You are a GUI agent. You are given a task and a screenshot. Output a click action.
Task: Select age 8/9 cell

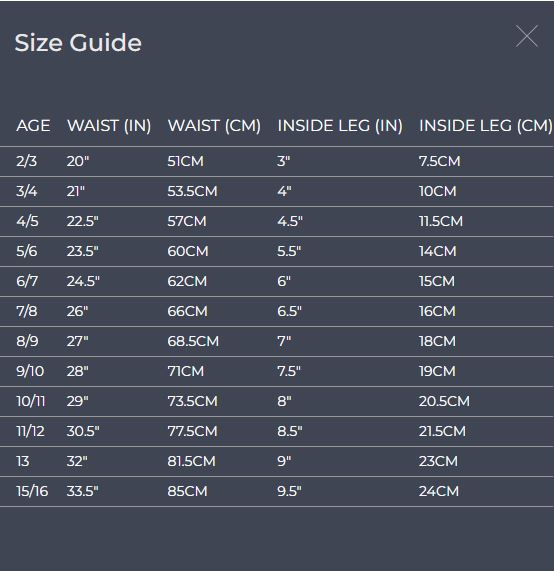27,341
